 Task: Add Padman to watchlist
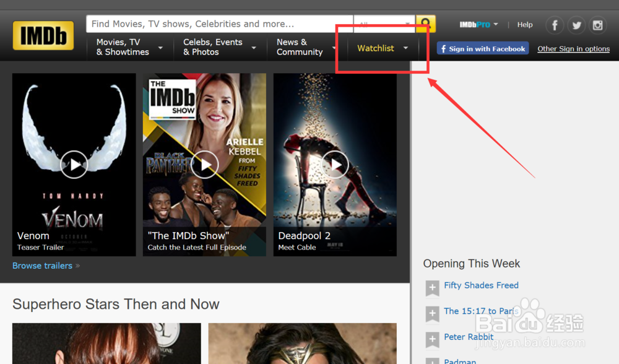[432, 361]
